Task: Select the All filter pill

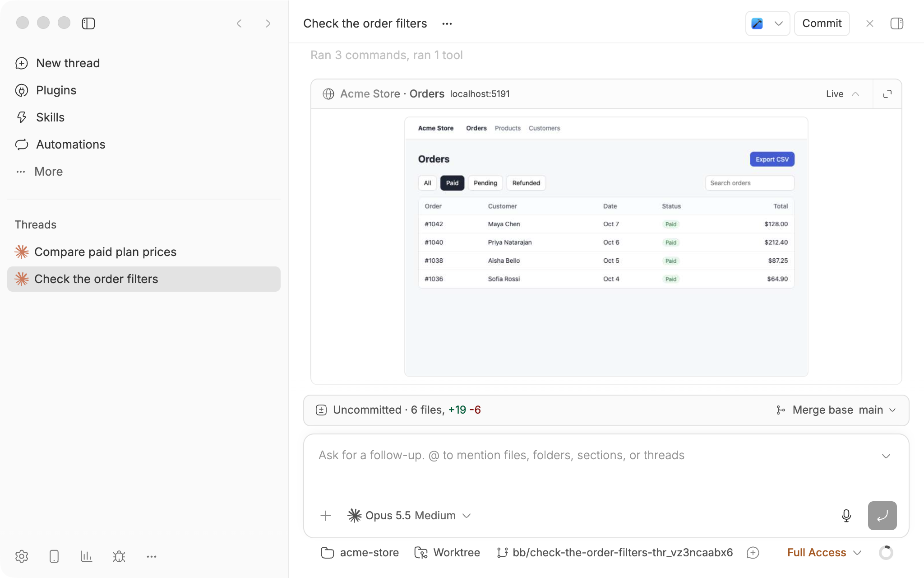Action: click(427, 183)
